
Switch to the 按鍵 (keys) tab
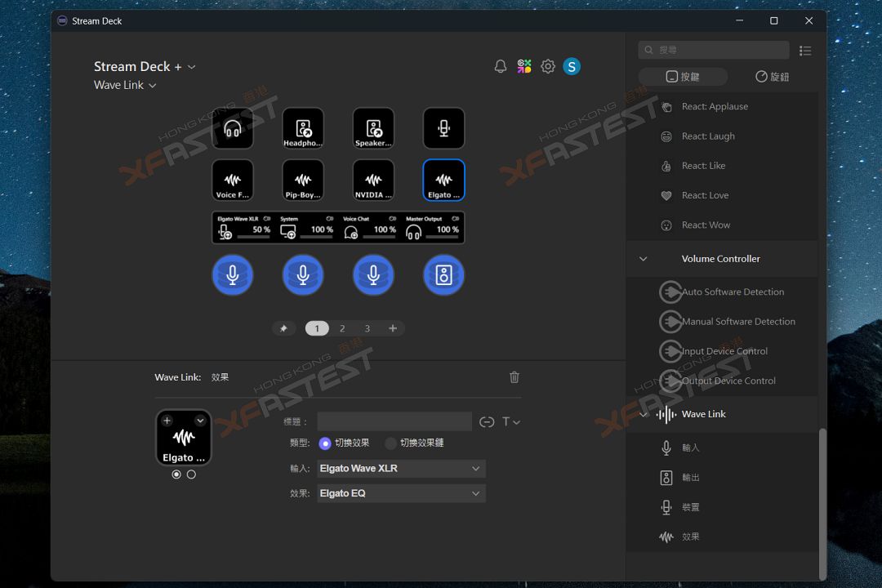click(x=682, y=77)
